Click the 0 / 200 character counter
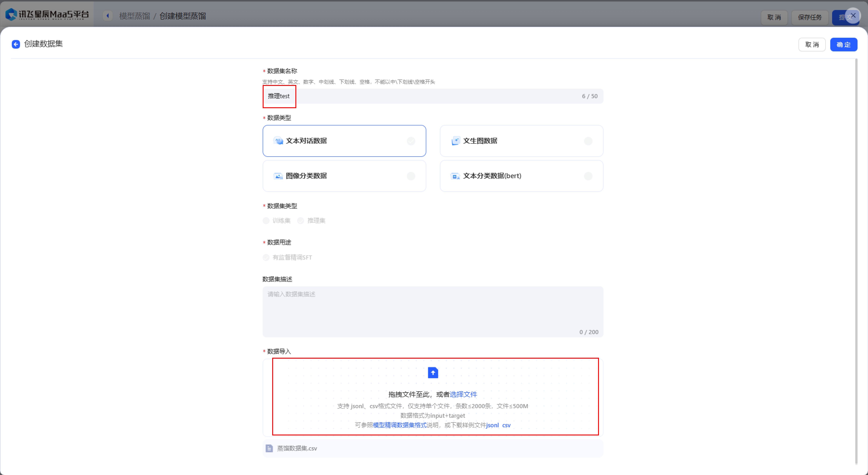868x475 pixels. click(589, 332)
